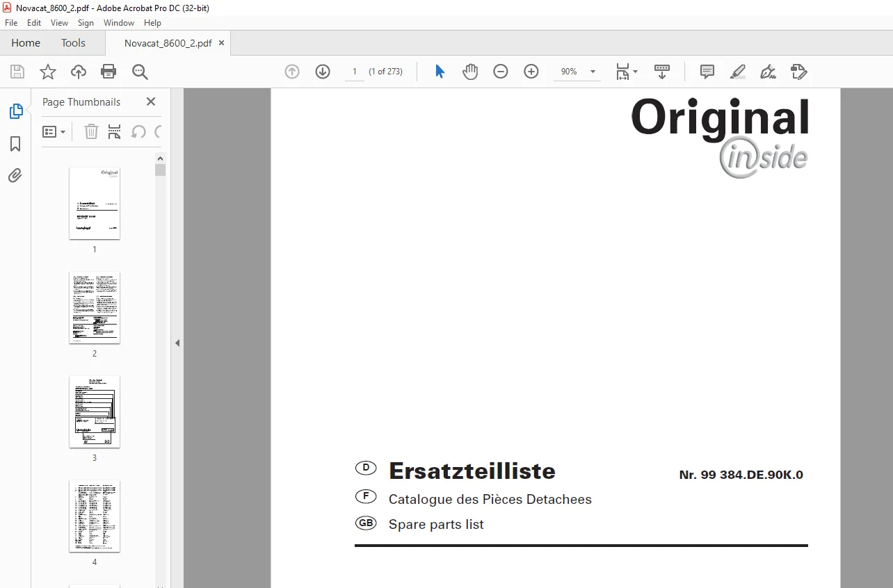Viewport: 893px width, 588px height.
Task: Open the Add Comment tool
Action: 707,72
